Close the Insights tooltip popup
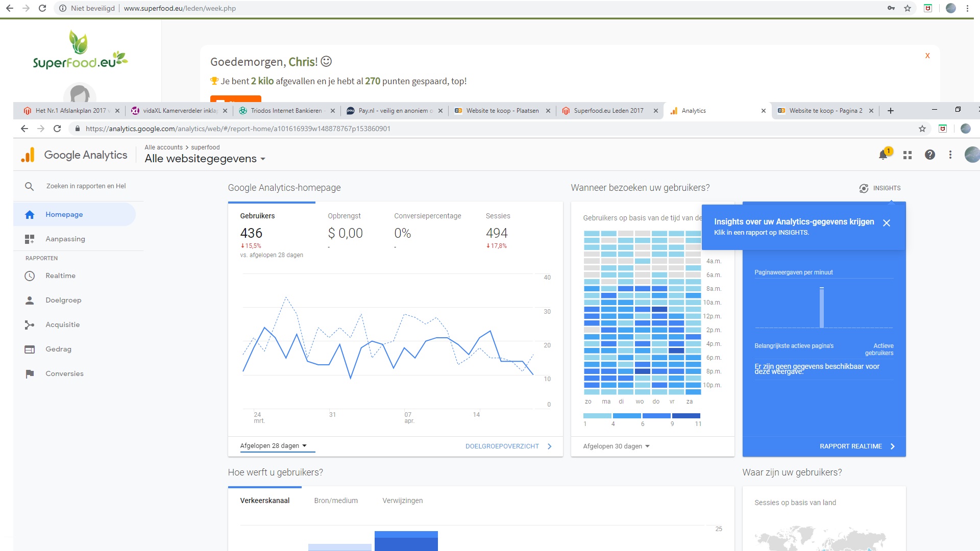 [x=887, y=223]
